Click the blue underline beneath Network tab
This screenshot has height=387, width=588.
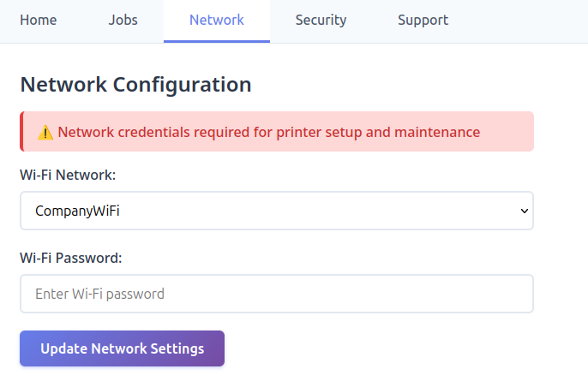coord(217,41)
